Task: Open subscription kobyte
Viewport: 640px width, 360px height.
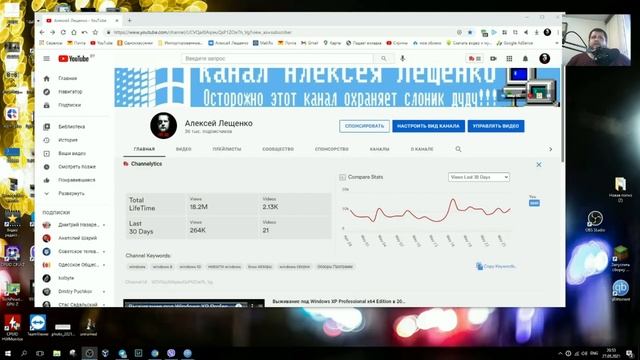Action: 65,278
